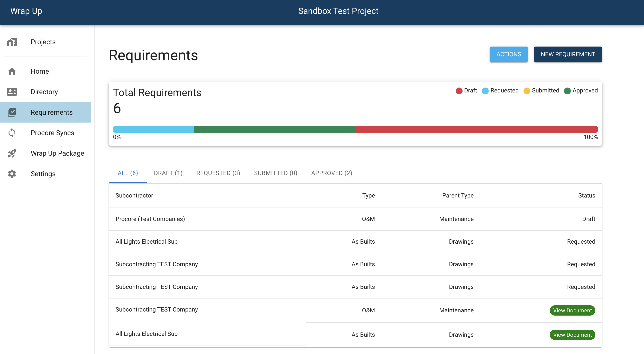Open the Procore (Test Companies) draft row
Image resolution: width=644 pixels, height=354 pixels.
pos(150,219)
